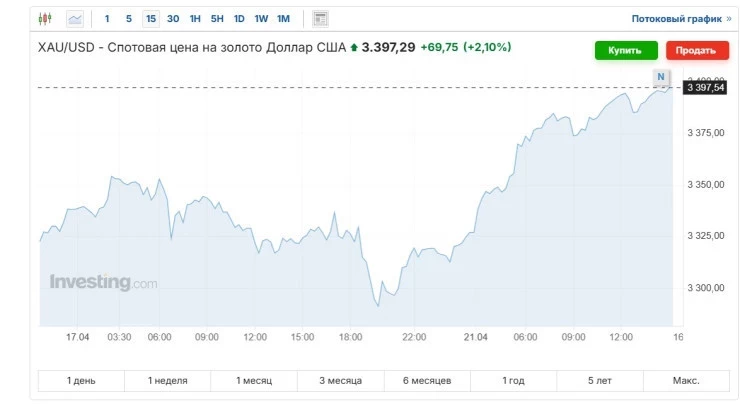Switch to the 1D interval

[x=239, y=19]
